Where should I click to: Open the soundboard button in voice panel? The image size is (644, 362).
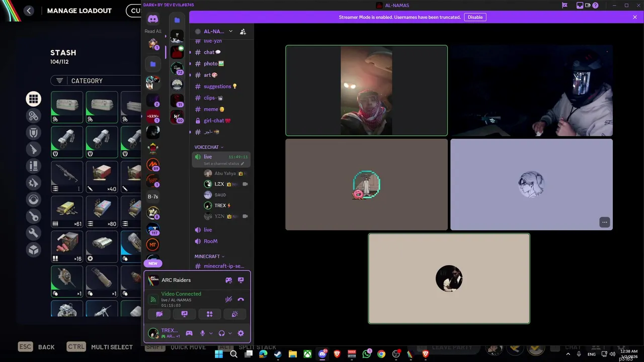coord(234,314)
